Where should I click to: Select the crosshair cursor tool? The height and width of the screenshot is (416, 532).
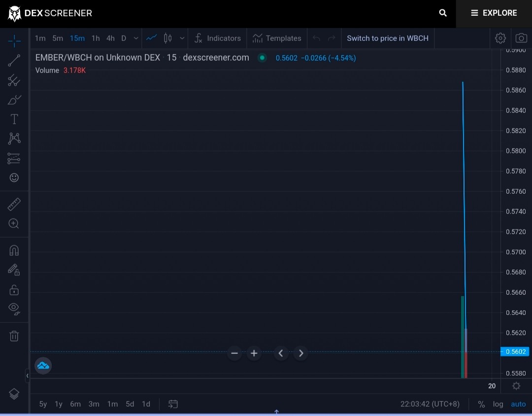(x=14, y=41)
